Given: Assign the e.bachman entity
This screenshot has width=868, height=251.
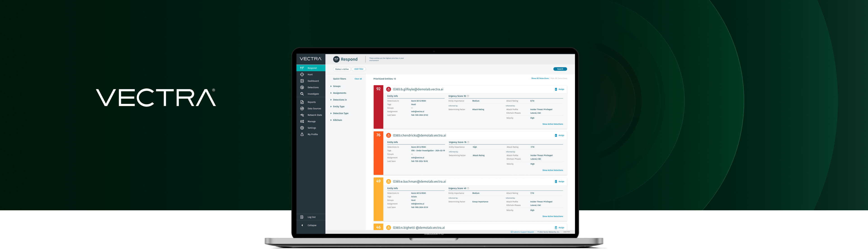Looking at the screenshot, I should [559, 182].
